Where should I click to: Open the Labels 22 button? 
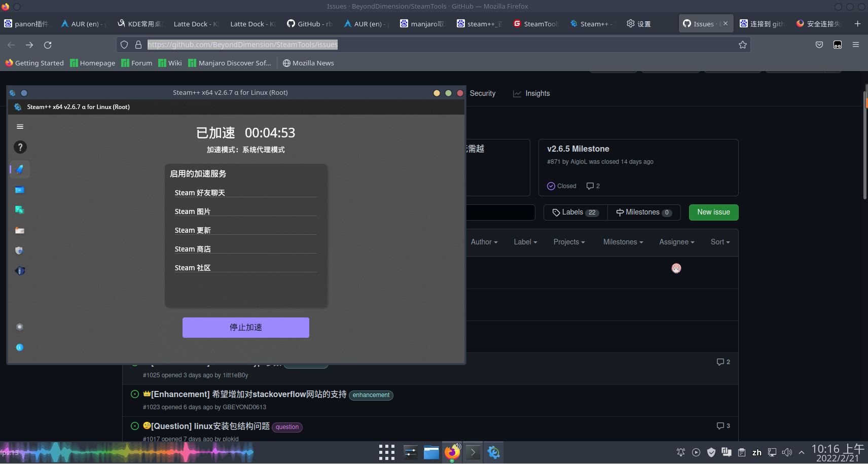[575, 212]
